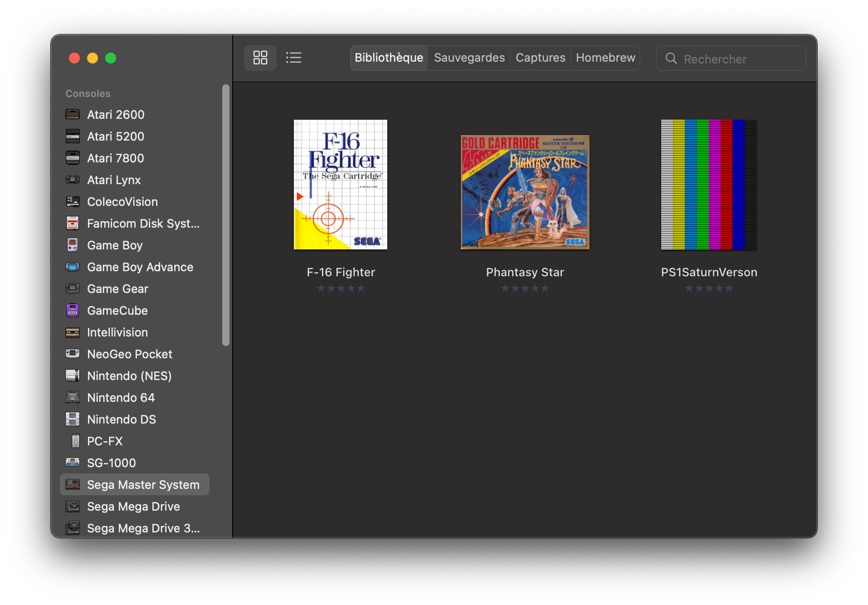The width and height of the screenshot is (868, 605).
Task: Focus the Rechercher search field
Action: click(731, 59)
